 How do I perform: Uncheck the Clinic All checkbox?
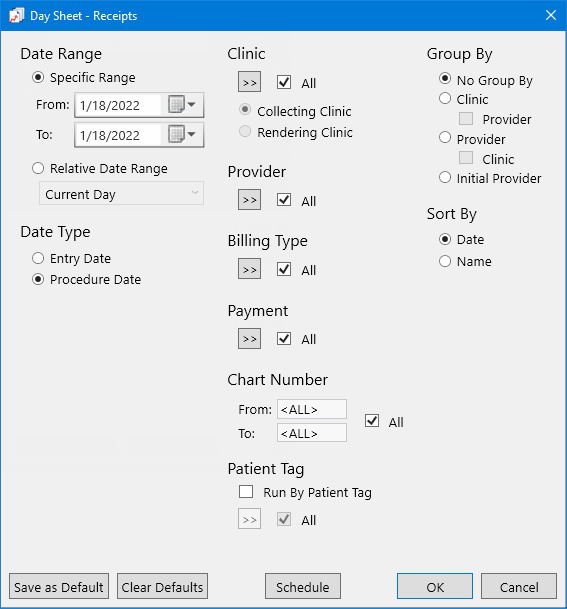pyautogui.click(x=284, y=82)
